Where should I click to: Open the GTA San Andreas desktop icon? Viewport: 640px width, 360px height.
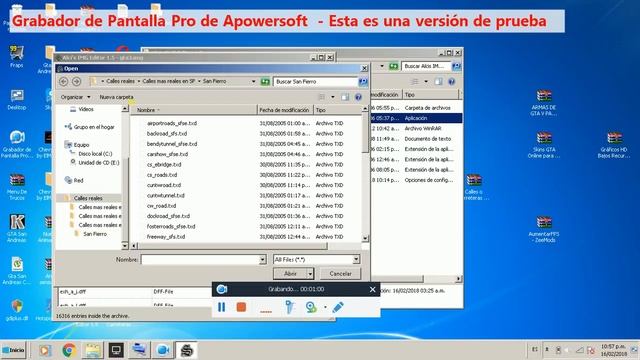(17, 228)
